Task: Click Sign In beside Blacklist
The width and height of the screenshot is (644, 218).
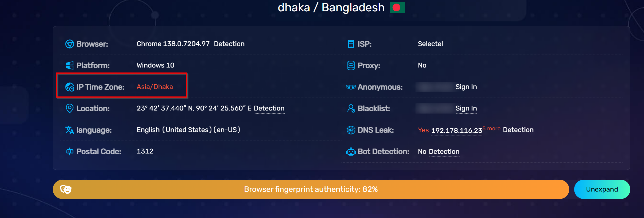Action: [466, 108]
